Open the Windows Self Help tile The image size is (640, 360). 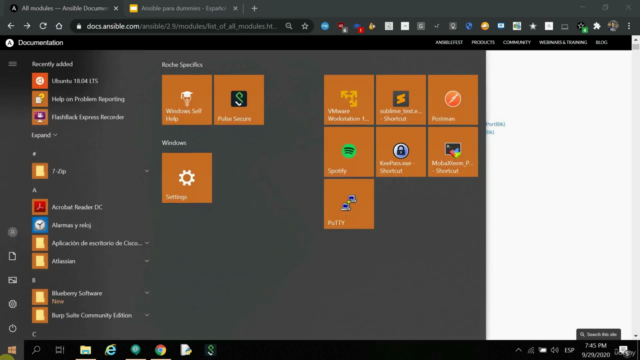(x=187, y=100)
